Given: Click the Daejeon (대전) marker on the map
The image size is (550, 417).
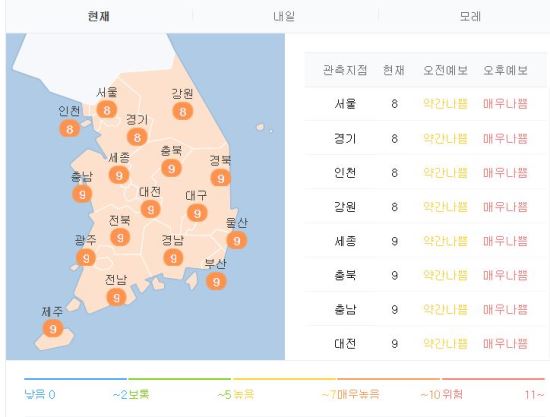Looking at the screenshot, I should click(150, 209).
